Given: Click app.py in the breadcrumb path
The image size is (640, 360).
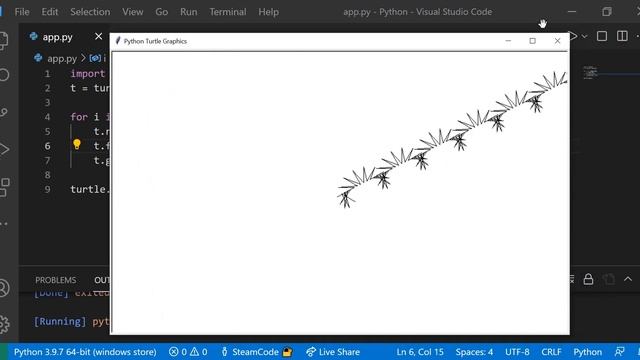Looking at the screenshot, I should 62,58.
